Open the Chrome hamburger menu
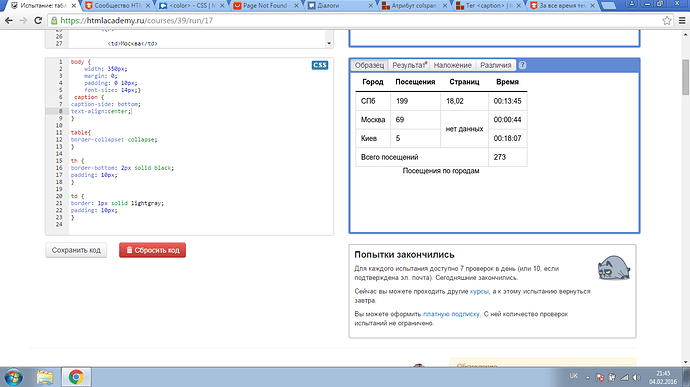The image size is (690, 387). point(682,21)
